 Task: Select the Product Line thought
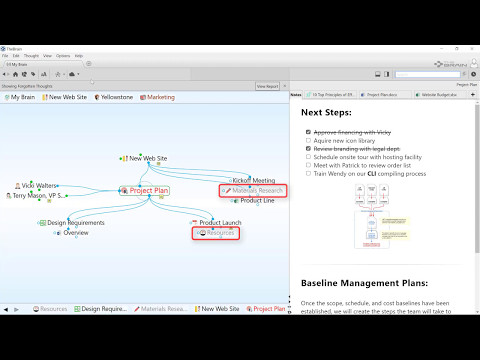(254, 201)
